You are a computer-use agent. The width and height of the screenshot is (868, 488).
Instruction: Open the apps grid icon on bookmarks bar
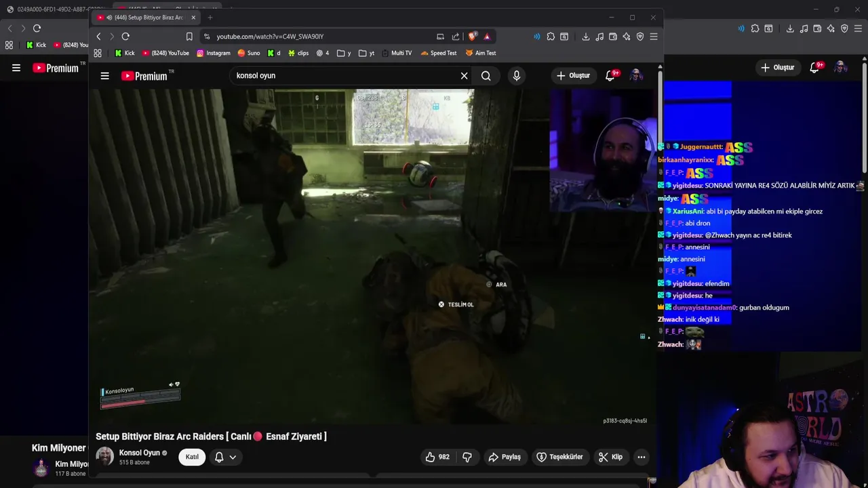(98, 53)
